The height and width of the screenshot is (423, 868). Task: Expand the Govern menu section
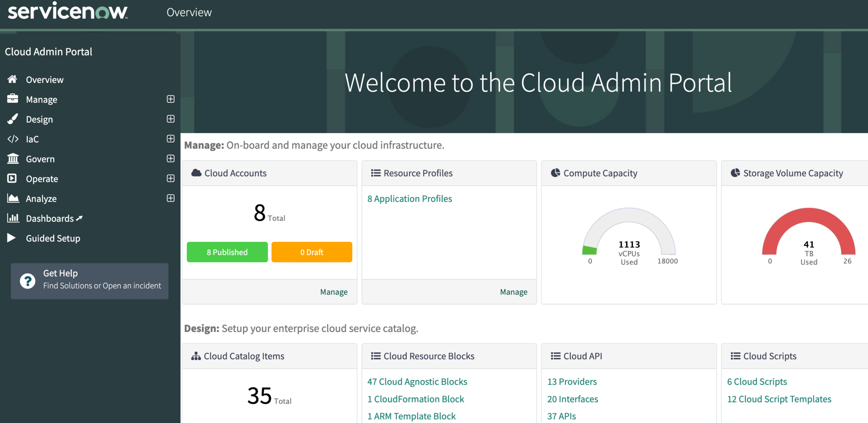(x=170, y=158)
